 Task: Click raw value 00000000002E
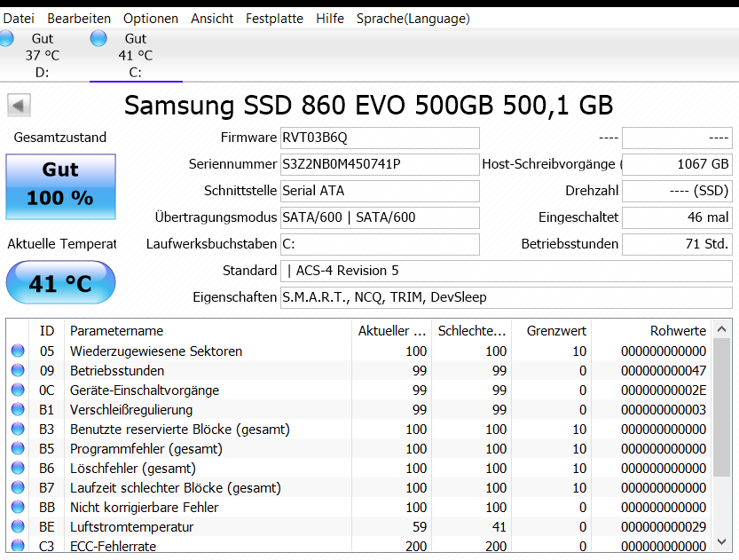pyautogui.click(x=664, y=390)
